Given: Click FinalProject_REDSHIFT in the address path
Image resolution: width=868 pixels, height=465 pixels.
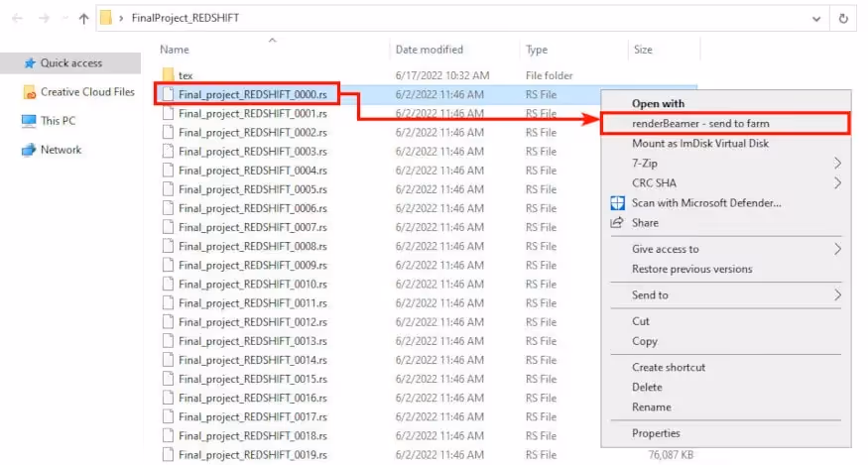Looking at the screenshot, I should point(186,18).
